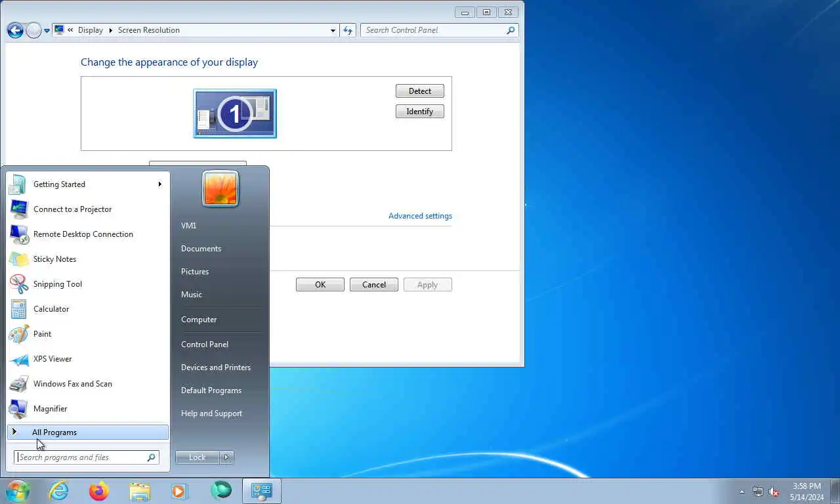Open Default Programs

pos(211,390)
